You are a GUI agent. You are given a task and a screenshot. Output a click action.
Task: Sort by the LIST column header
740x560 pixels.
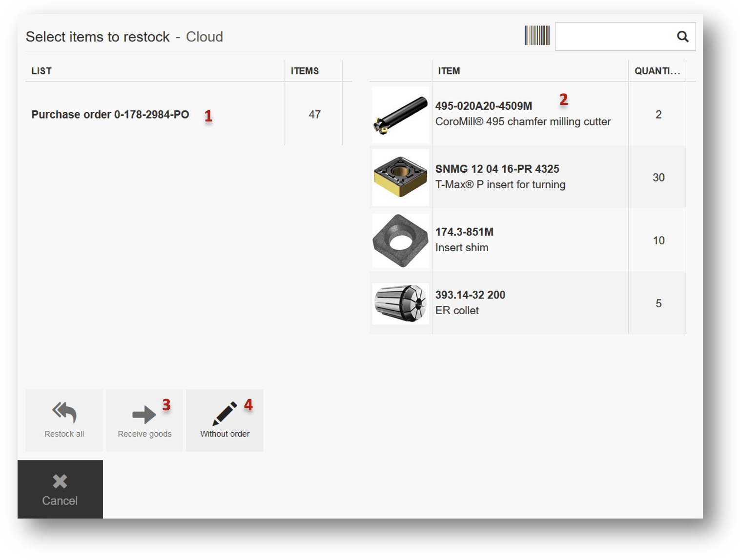(41, 71)
